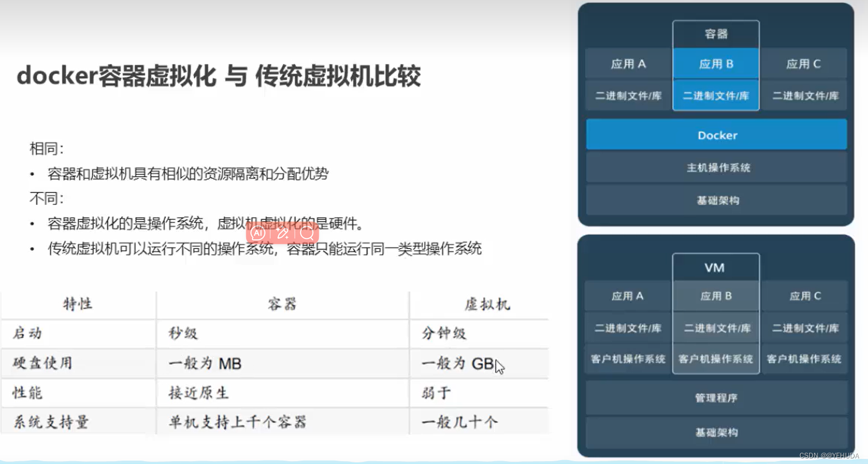Viewport: 868px width, 464px height.
Task: Click the '不同:' heading text
Action: click(x=47, y=198)
